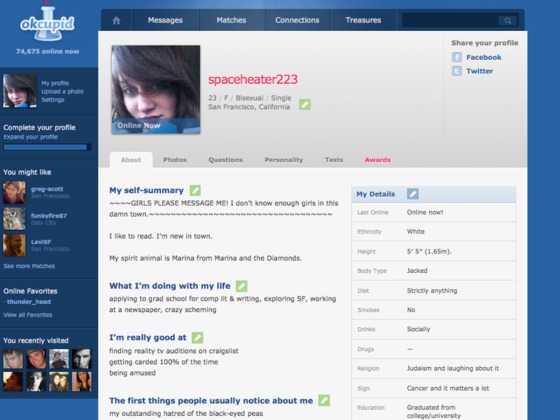Edit My self-summary with pencil icon

coord(195,190)
